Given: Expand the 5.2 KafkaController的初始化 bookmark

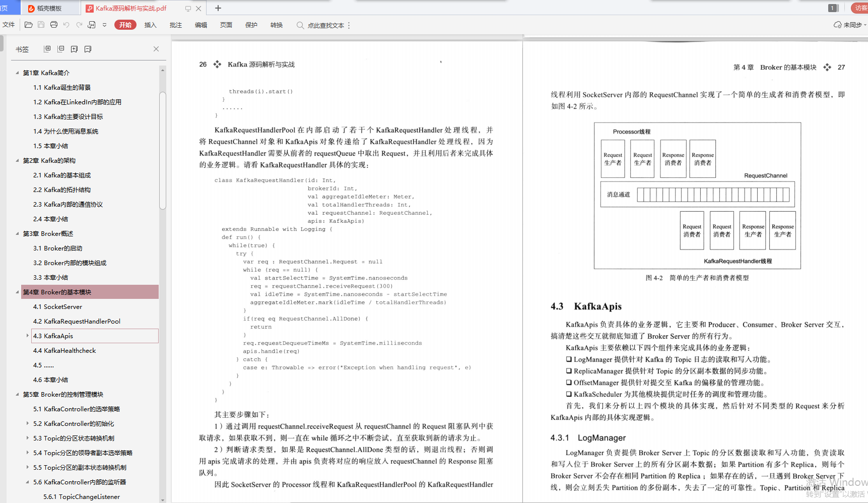Looking at the screenshot, I should (x=27, y=424).
